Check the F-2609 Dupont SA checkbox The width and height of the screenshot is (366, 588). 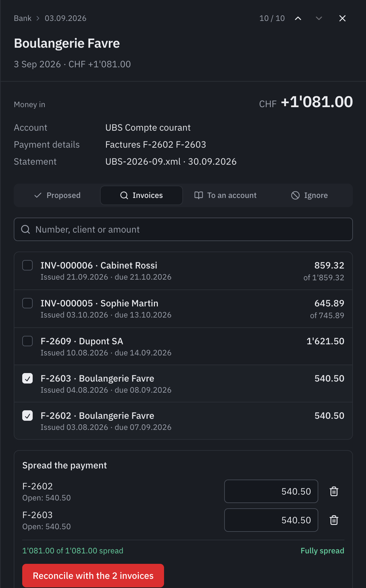click(27, 341)
